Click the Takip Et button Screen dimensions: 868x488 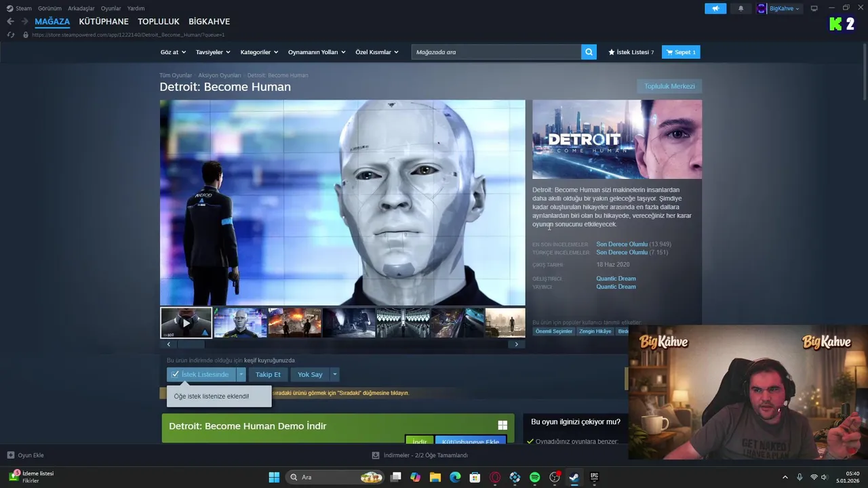coord(268,374)
